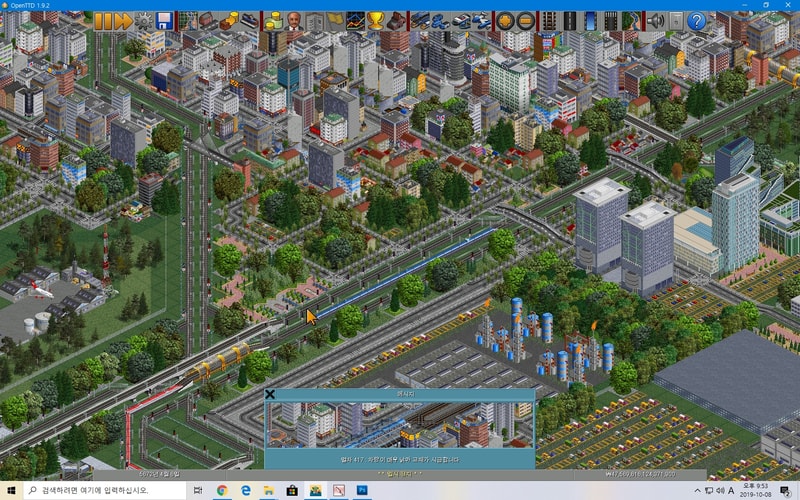
Task: Open Photoshop from the taskbar
Action: pyautogui.click(x=362, y=490)
